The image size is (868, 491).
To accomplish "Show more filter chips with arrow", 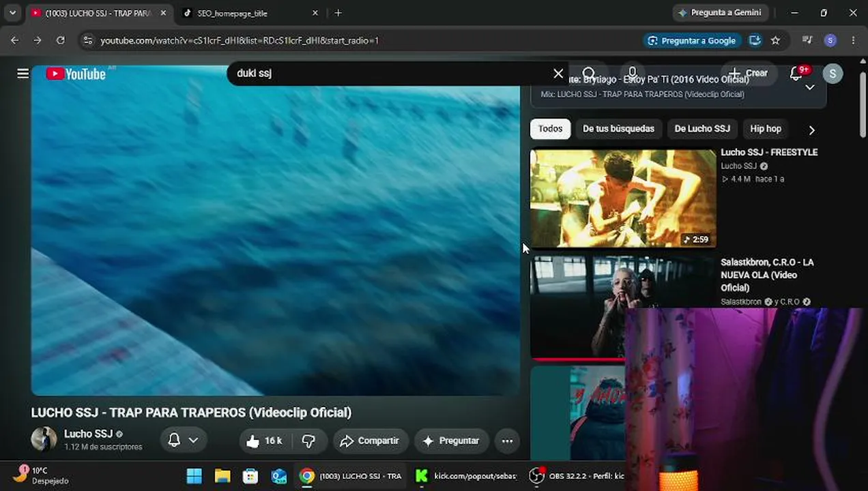I will tap(811, 130).
